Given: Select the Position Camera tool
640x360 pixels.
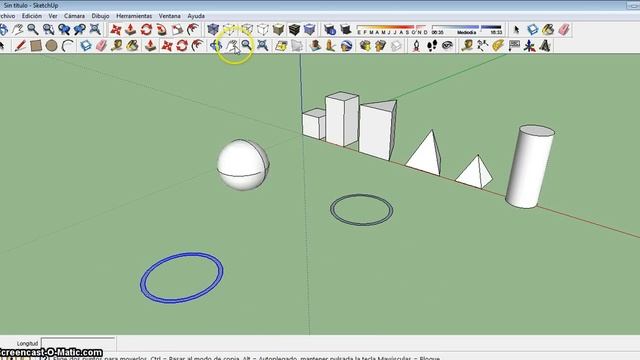Looking at the screenshot, I should (416, 46).
